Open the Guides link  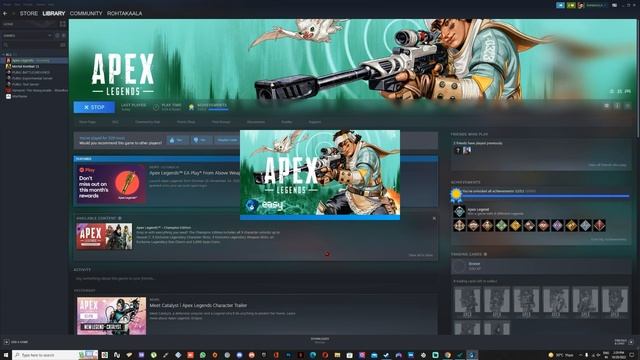(x=287, y=122)
